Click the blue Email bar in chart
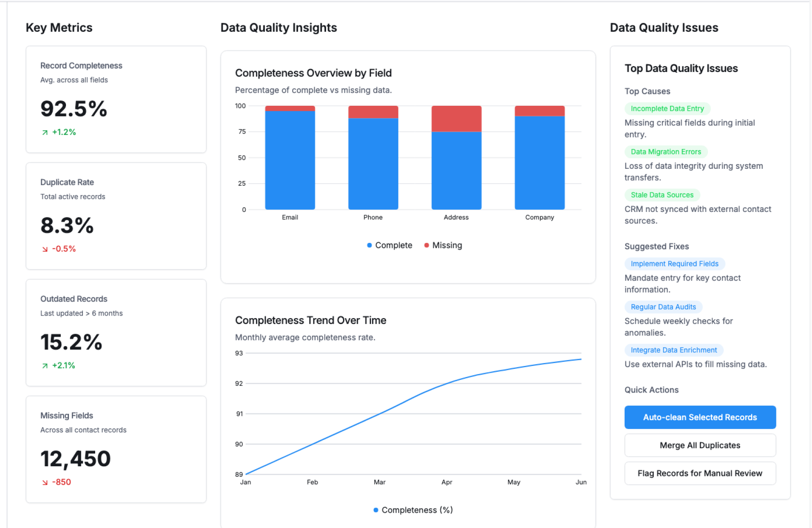 (290, 161)
